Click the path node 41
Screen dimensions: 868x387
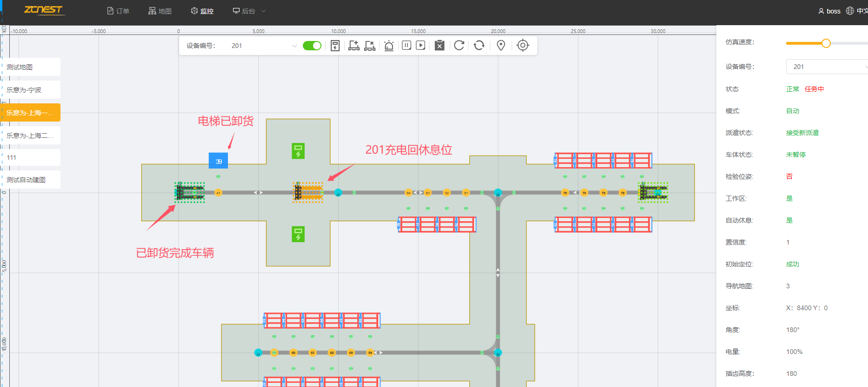click(x=218, y=192)
